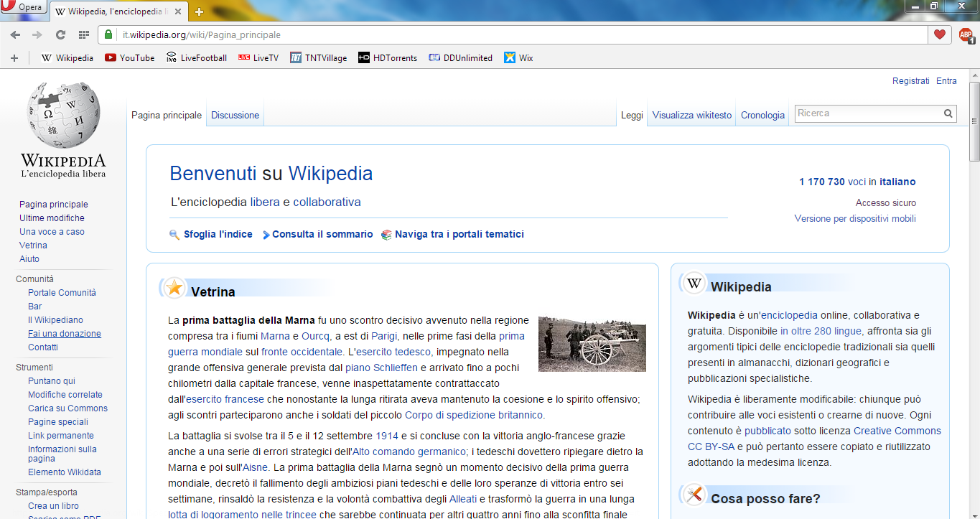980x519 pixels.
Task: Open the Opera menu button
Action: pos(24,7)
